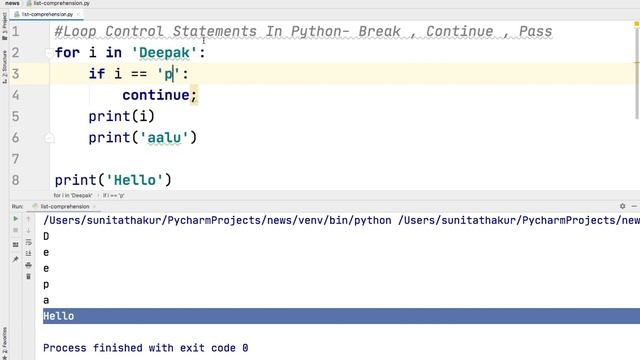This screenshot has width=640, height=360.
Task: Click line number 4 in gutter
Action: point(16,95)
